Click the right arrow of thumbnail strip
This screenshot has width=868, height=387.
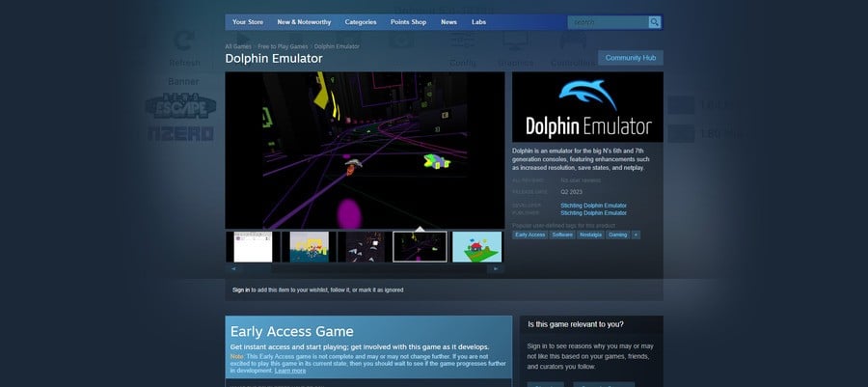(496, 268)
